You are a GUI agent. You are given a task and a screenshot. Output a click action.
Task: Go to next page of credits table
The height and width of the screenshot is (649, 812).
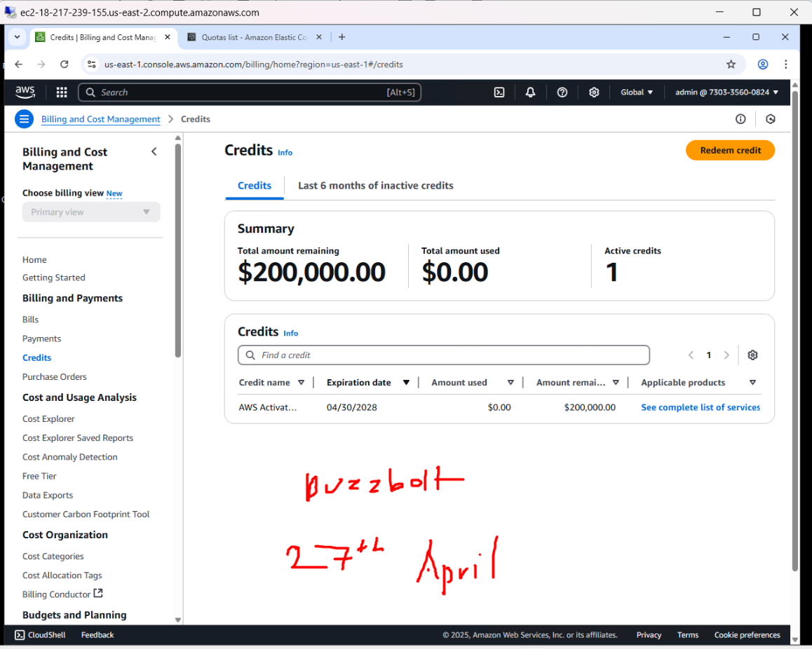[726, 355]
